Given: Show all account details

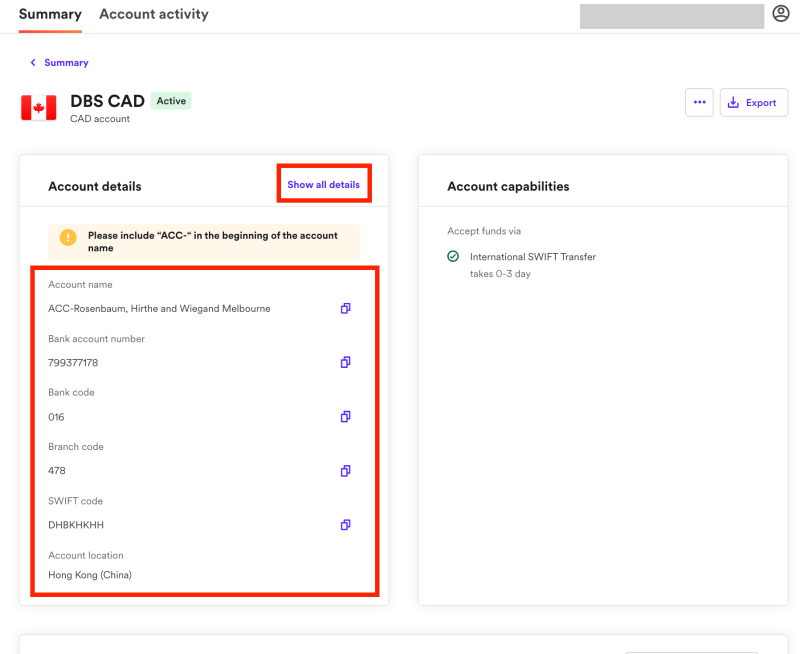Looking at the screenshot, I should [323, 185].
